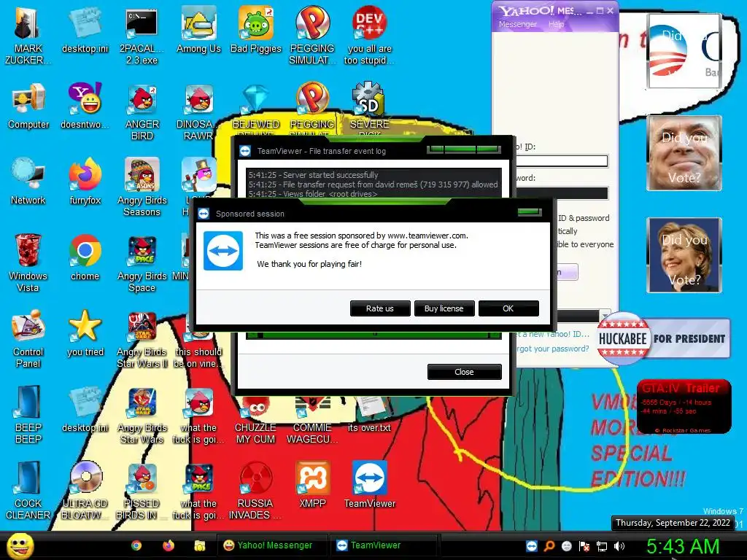Open the RUSSIA INVADES desktop icon

coord(255,491)
